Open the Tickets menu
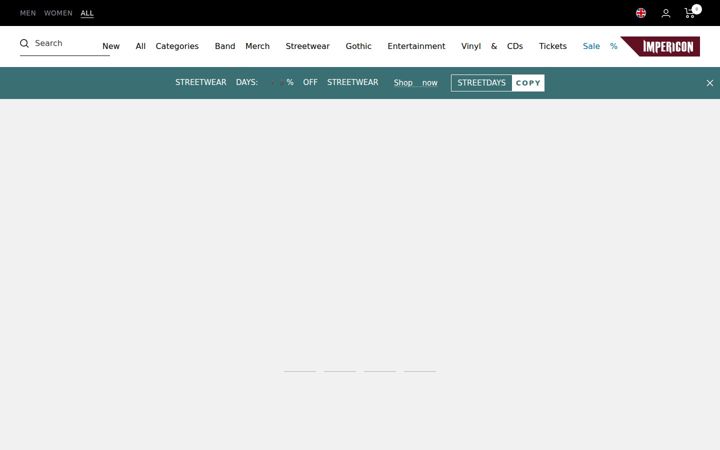 click(x=553, y=46)
